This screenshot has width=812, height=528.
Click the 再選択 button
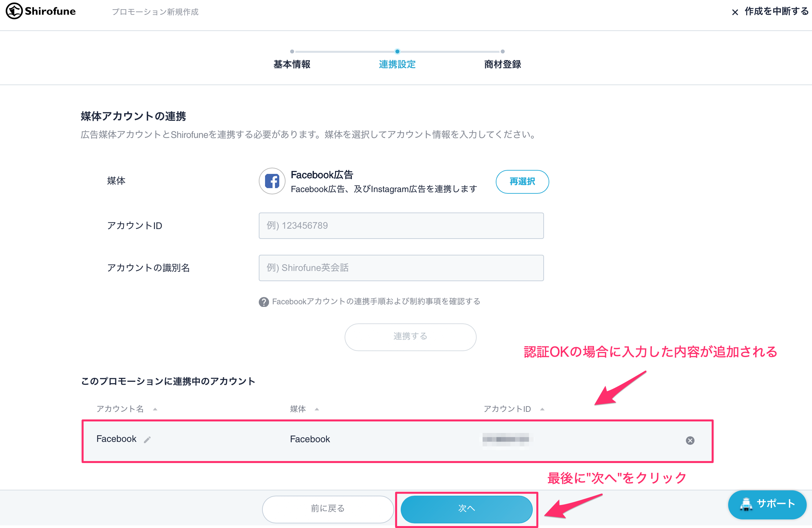click(x=522, y=181)
